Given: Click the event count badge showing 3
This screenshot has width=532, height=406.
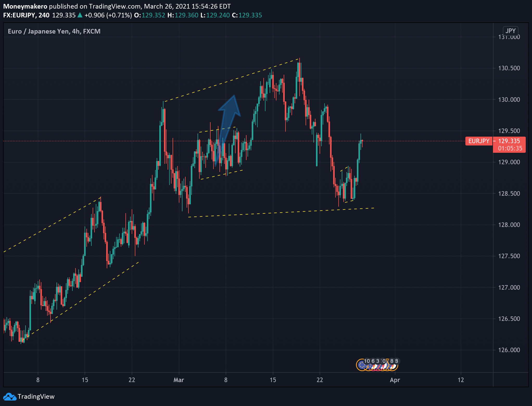Looking at the screenshot, I should pyautogui.click(x=378, y=361).
